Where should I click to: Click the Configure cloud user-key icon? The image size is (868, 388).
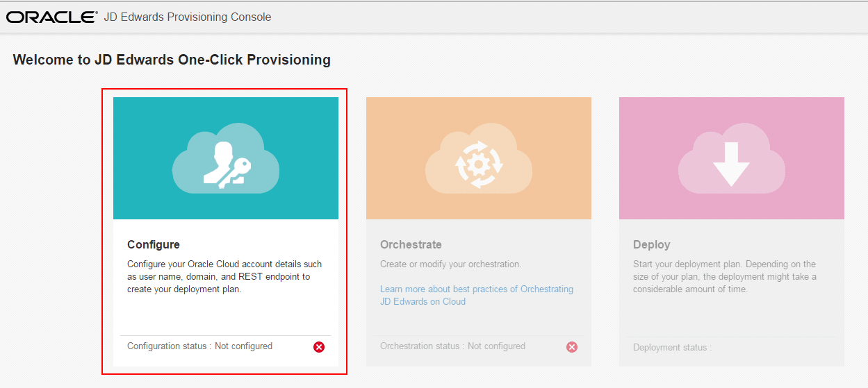coord(226,158)
